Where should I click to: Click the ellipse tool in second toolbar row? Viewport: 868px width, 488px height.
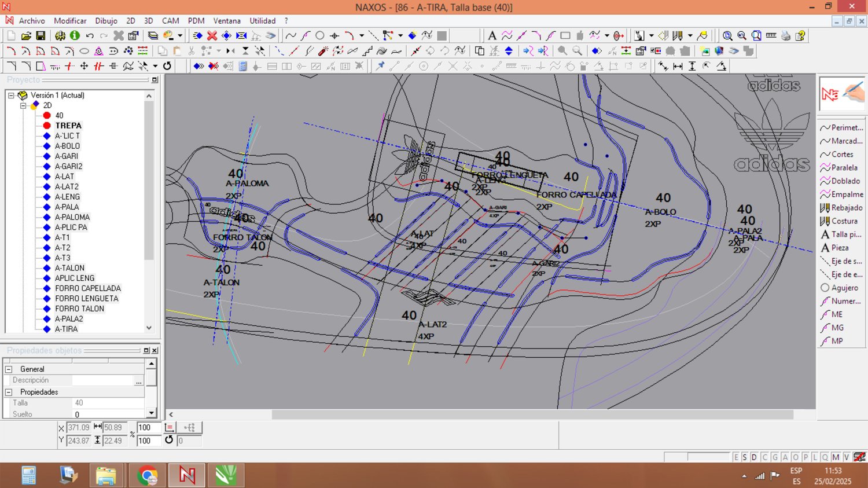point(84,51)
